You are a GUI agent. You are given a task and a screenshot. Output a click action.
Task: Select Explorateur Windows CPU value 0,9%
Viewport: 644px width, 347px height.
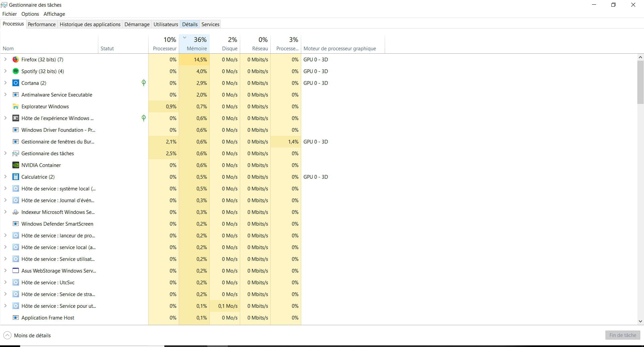tap(171, 107)
